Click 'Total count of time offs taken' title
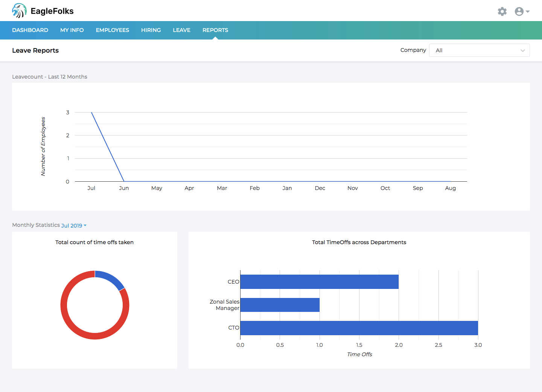Viewport: 542px width, 392px height. [94, 242]
